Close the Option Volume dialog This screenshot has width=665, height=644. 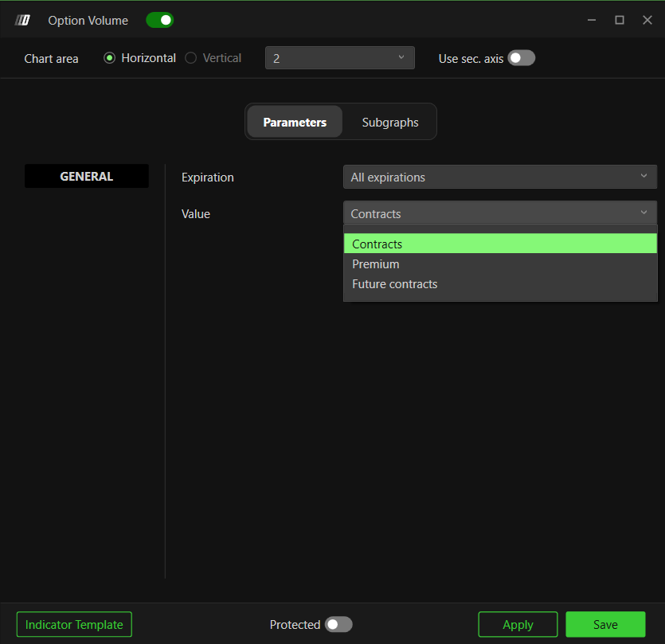(647, 20)
